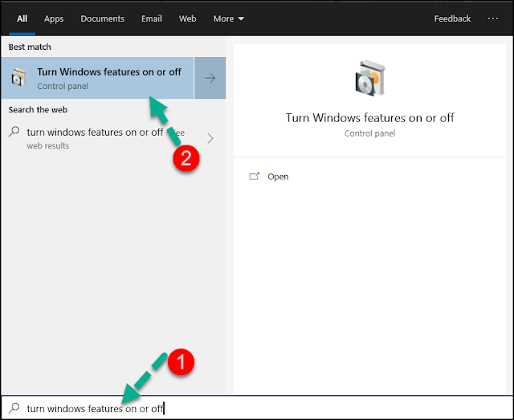Select the Documents tab
Image resolution: width=514 pixels, height=420 pixels.
[102, 18]
